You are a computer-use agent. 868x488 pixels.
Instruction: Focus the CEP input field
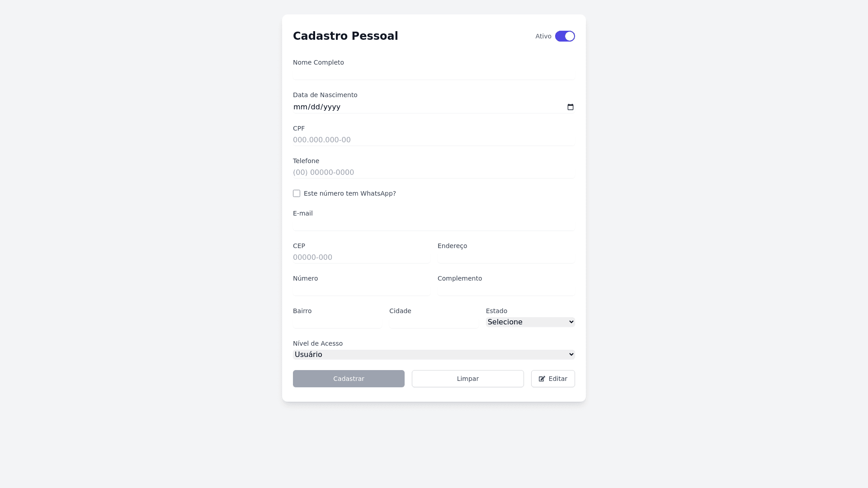[361, 258]
